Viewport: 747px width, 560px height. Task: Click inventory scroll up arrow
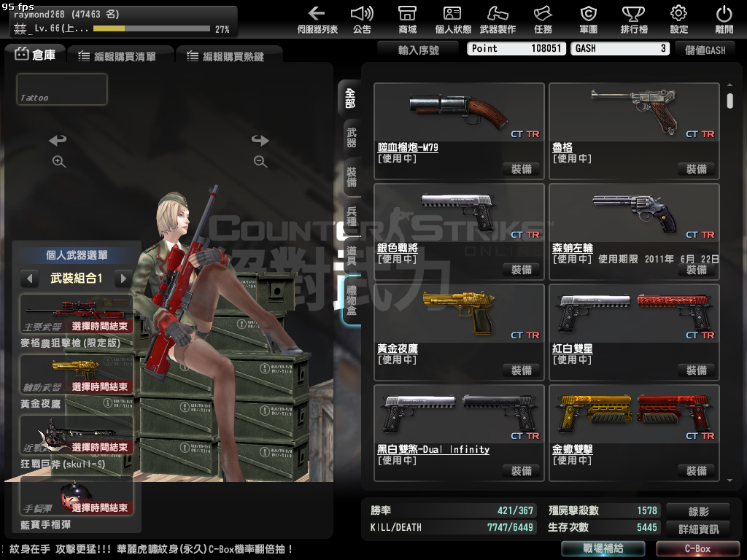(729, 85)
